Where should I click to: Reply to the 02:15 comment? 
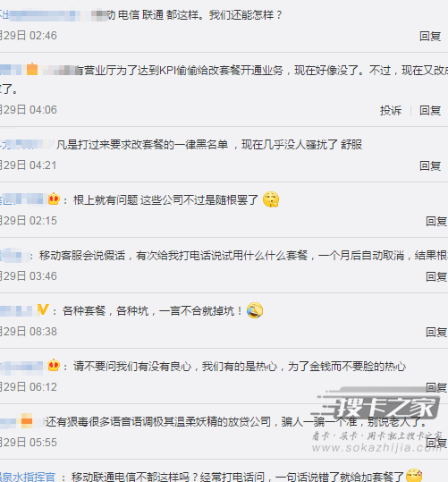point(436,222)
